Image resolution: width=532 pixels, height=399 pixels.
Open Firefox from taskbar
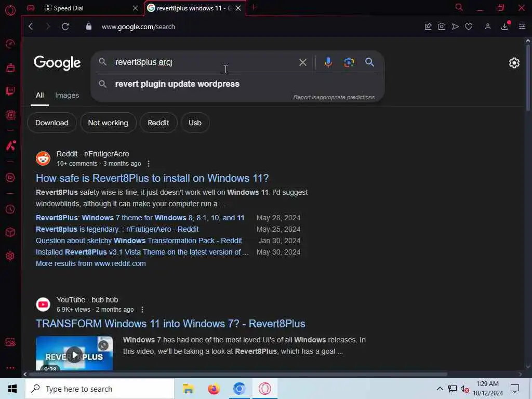click(x=214, y=389)
